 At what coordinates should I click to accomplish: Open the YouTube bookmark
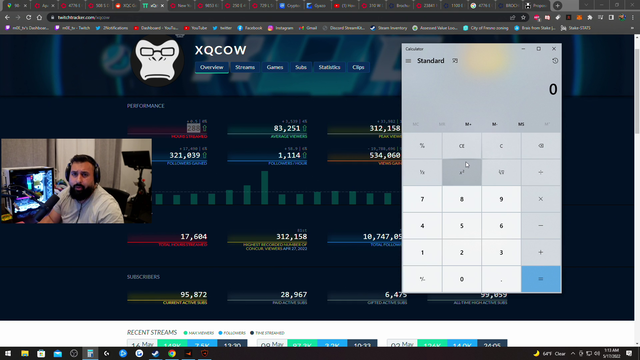click(195, 28)
